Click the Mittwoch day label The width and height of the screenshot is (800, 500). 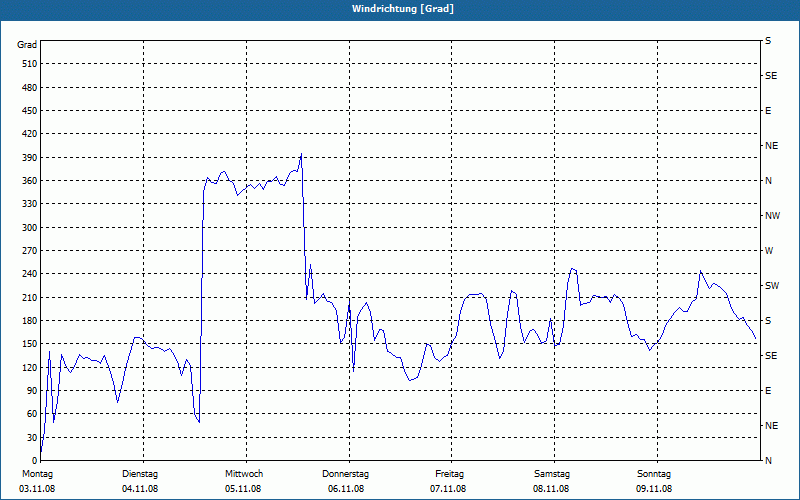coord(244,474)
